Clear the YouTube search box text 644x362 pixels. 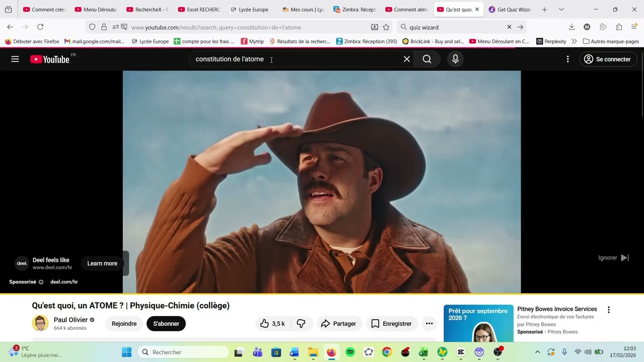click(407, 59)
